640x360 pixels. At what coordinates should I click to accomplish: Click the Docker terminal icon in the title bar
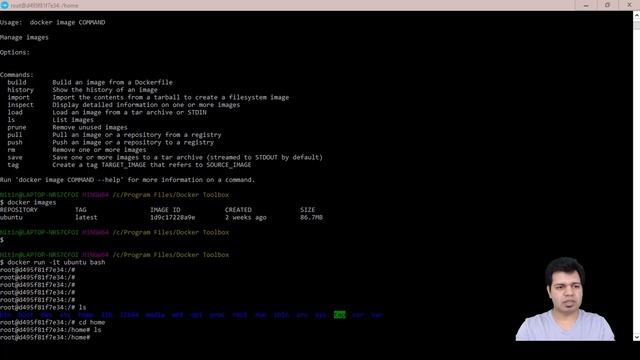[4, 5]
